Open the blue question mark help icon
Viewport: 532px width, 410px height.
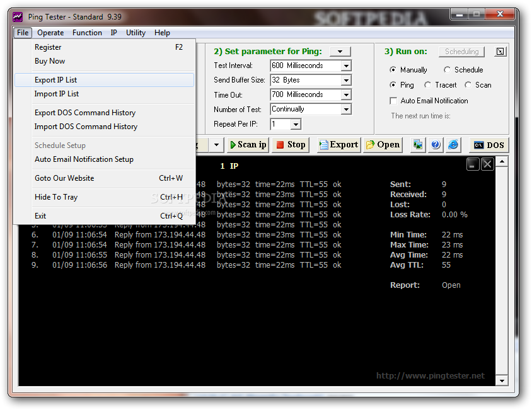[x=436, y=145]
